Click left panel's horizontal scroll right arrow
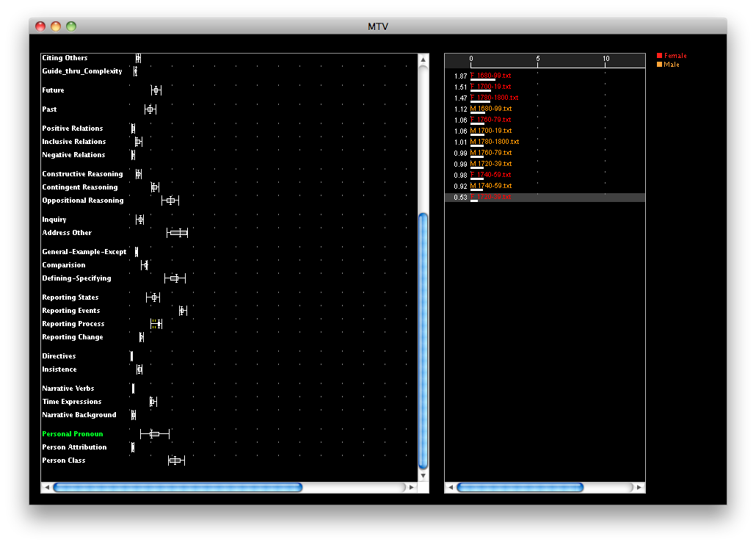This screenshot has height=545, width=756. (x=412, y=487)
